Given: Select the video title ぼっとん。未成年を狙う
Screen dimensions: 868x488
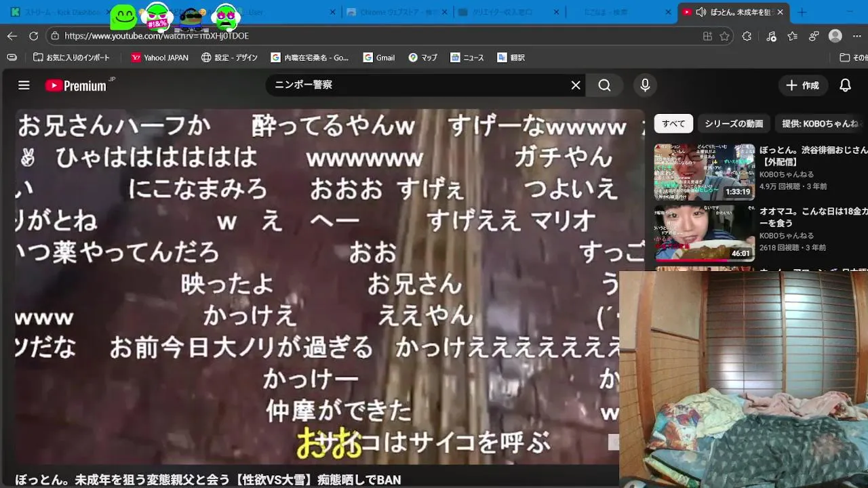Looking at the screenshot, I should point(208,480).
